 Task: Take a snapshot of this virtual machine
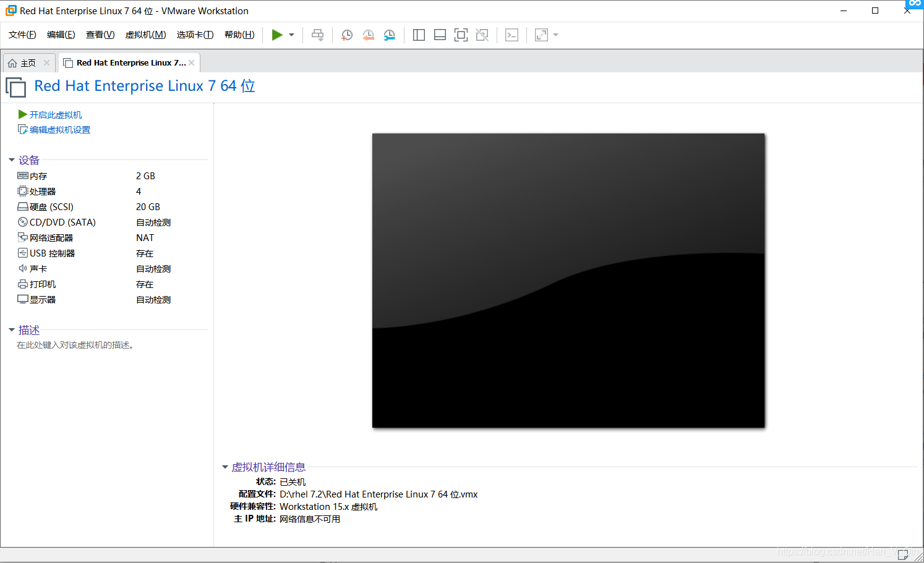click(x=347, y=35)
